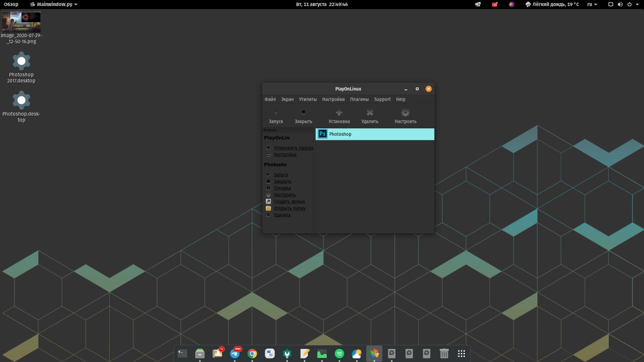Click the overlapping windows tray icon in top bar
The image size is (644, 362).
coord(477,4)
